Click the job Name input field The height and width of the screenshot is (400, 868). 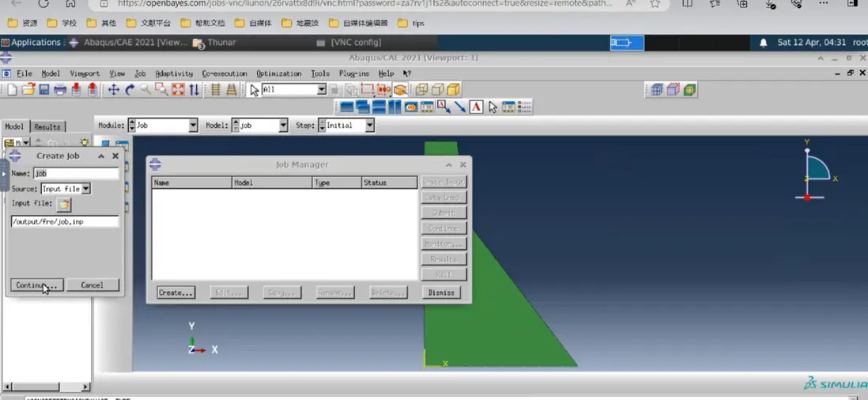[x=77, y=173]
